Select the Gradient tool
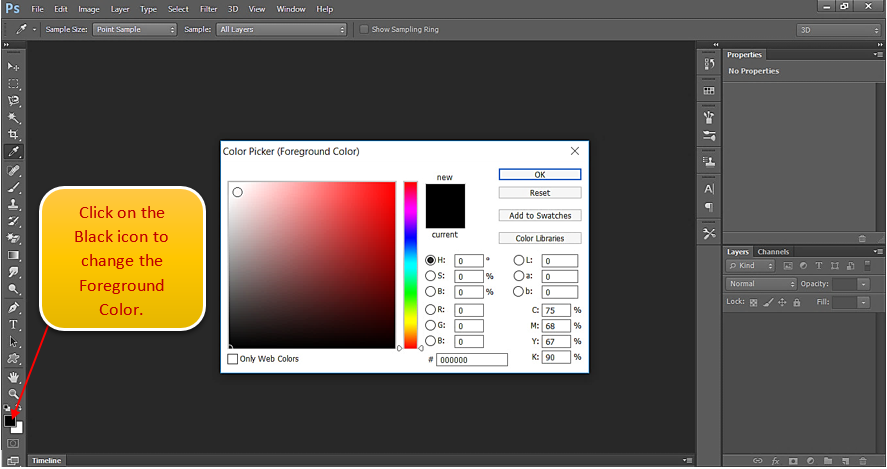 [13, 255]
